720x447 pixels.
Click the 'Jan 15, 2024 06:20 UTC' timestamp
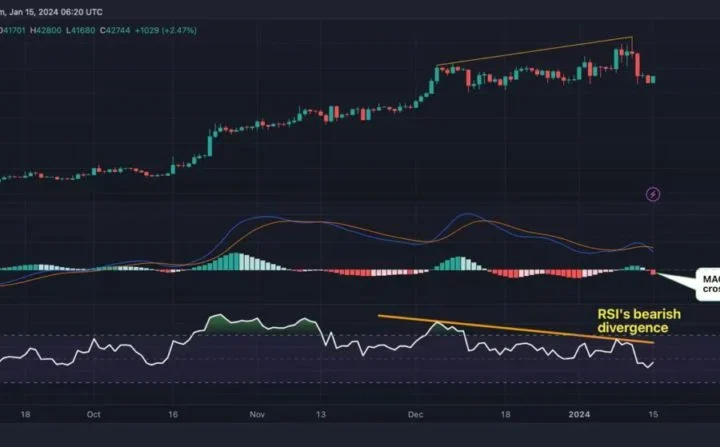tap(55, 12)
